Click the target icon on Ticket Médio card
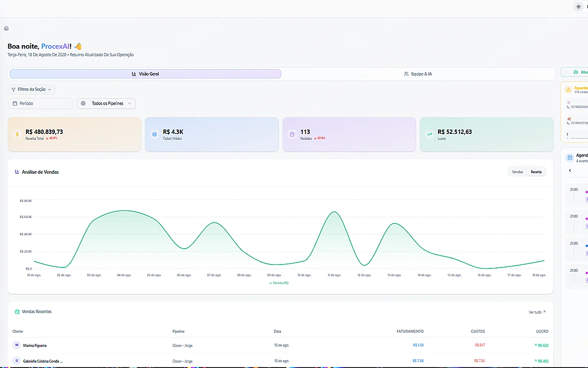Image resolution: width=588 pixels, height=368 pixels. [154, 134]
